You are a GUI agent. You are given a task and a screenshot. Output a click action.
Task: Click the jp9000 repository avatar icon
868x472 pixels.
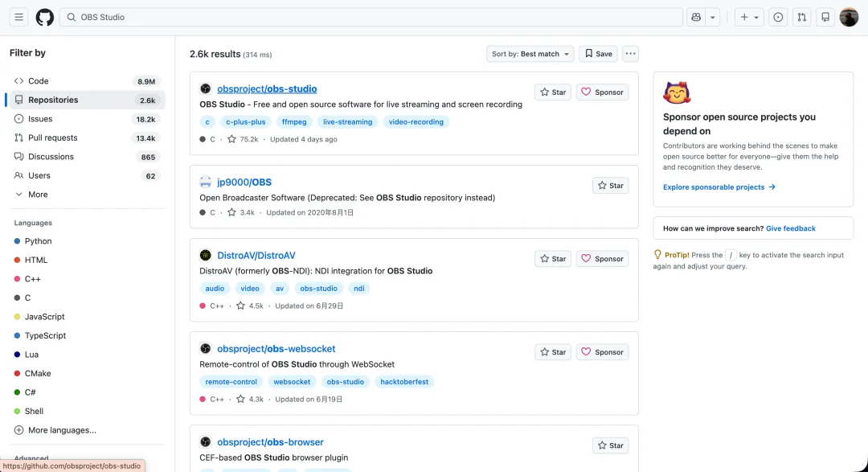(x=206, y=182)
